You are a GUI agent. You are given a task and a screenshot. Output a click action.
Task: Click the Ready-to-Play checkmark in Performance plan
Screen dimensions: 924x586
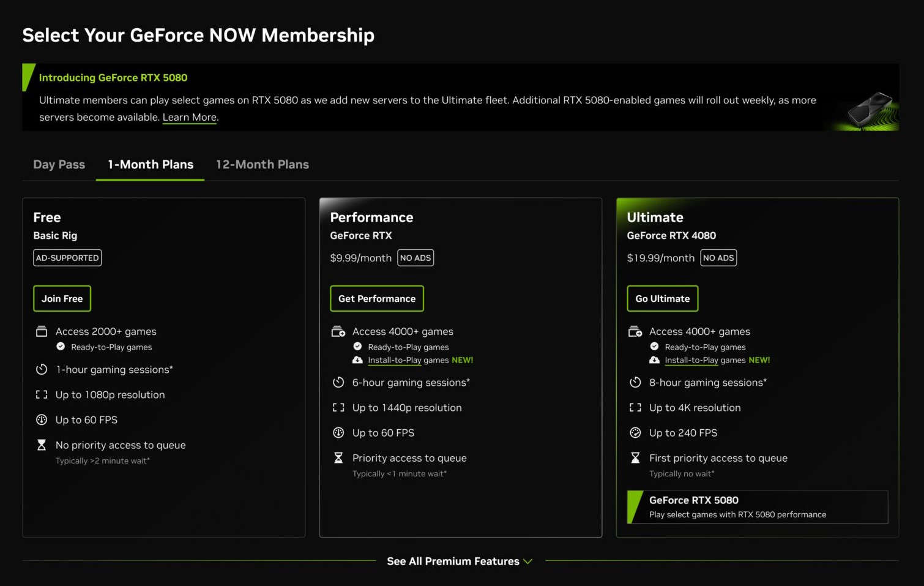pos(357,347)
